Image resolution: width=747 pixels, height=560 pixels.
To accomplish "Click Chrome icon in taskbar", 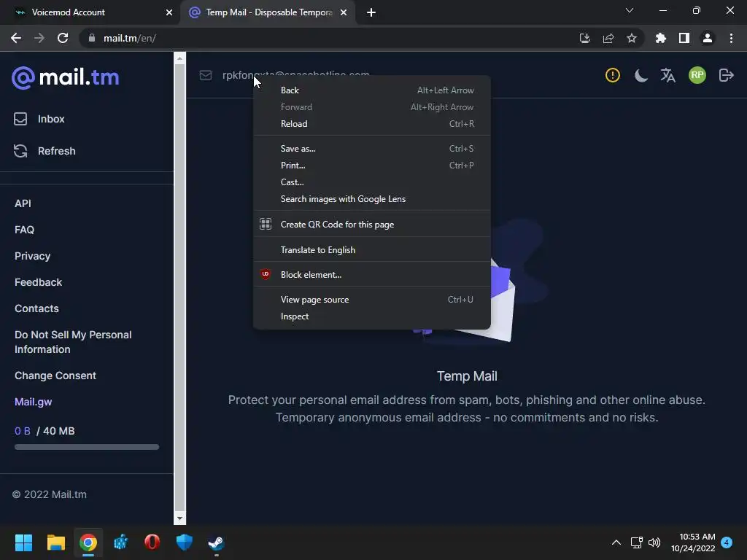I will (x=88, y=542).
